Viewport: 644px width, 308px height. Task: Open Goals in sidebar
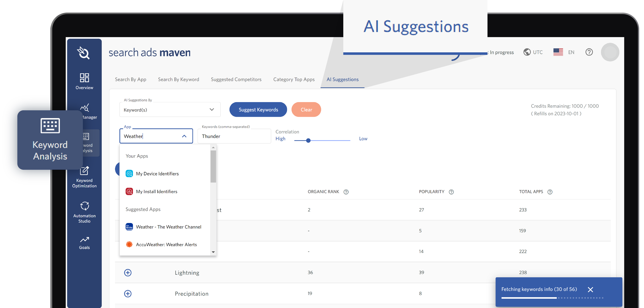click(x=84, y=243)
